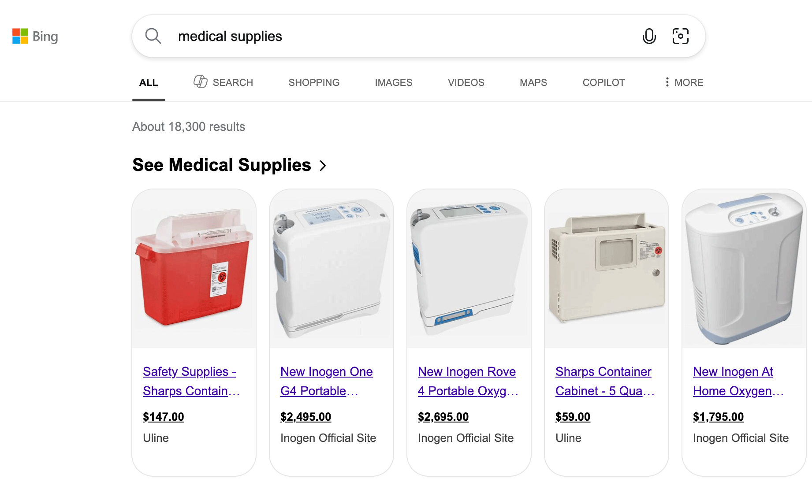
Task: Click the Microsoft squares logo
Action: [x=19, y=36]
